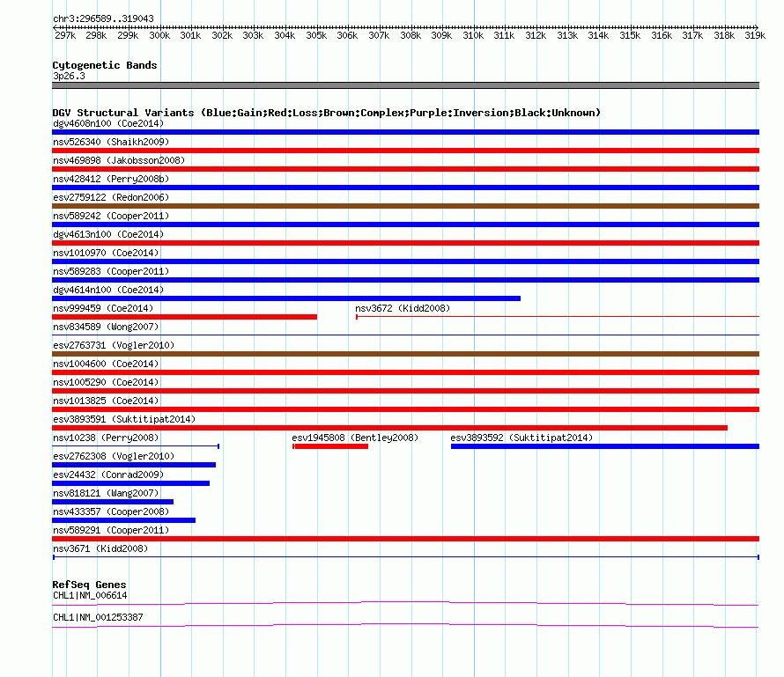784x677 pixels.
Task: Open the nsv589242 (Cooper2011) variant label
Action: [x=111, y=216]
